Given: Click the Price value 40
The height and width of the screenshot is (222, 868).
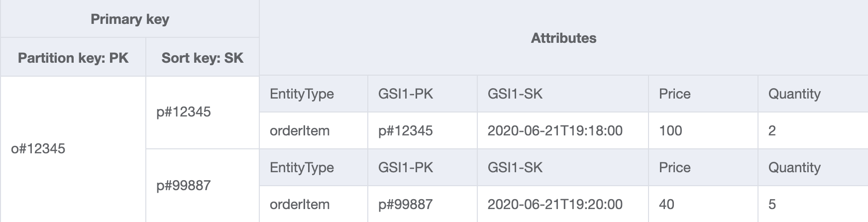Looking at the screenshot, I should coord(666,204).
